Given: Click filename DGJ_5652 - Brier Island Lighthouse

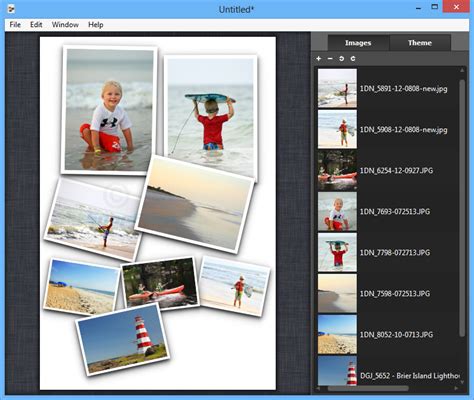Looking at the screenshot, I should [410, 376].
